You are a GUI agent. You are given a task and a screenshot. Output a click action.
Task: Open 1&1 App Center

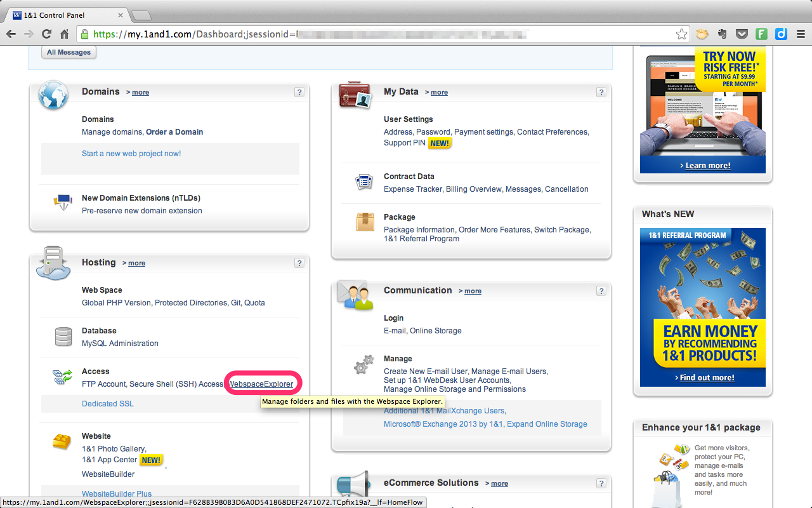[x=109, y=460]
